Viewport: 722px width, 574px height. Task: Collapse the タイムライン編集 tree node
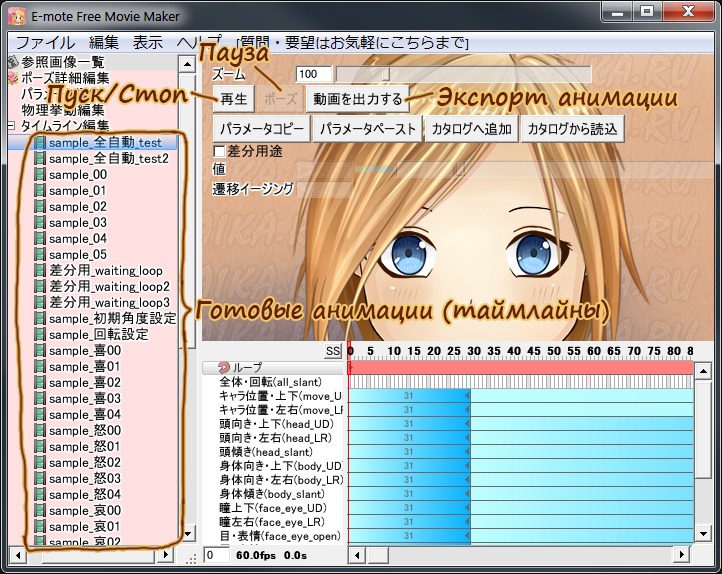[12, 125]
